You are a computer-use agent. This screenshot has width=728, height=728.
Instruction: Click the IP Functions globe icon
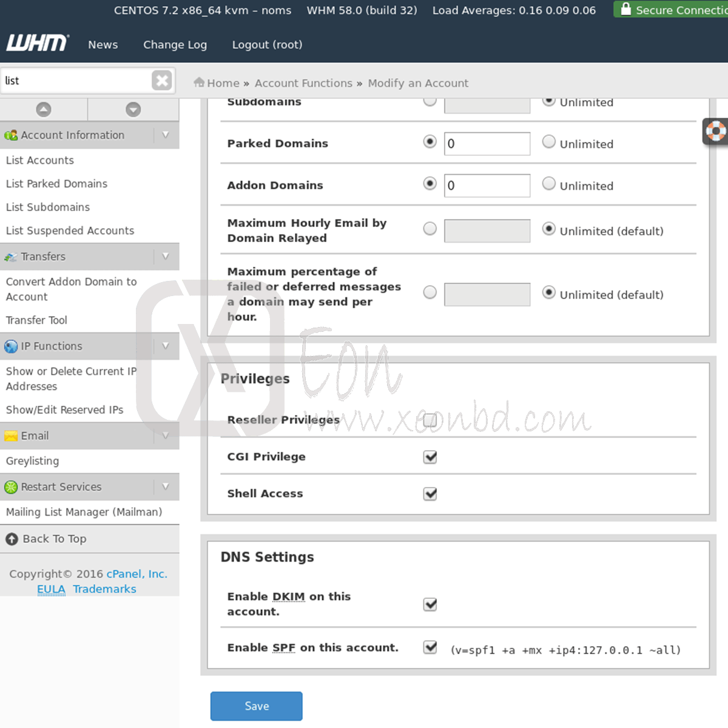pyautogui.click(x=11, y=346)
